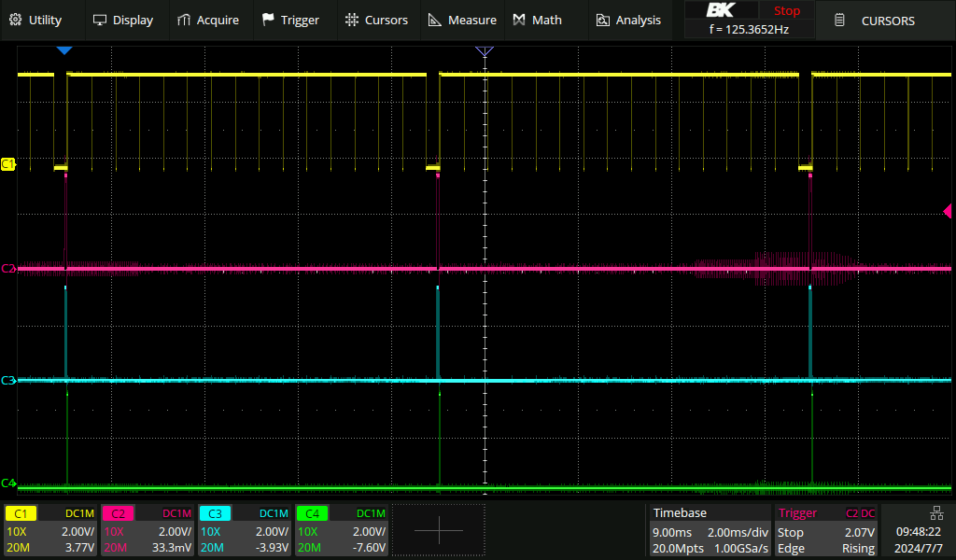The image size is (956, 560).
Task: Select the yellow C1 ground level marker
Action: coord(7,164)
